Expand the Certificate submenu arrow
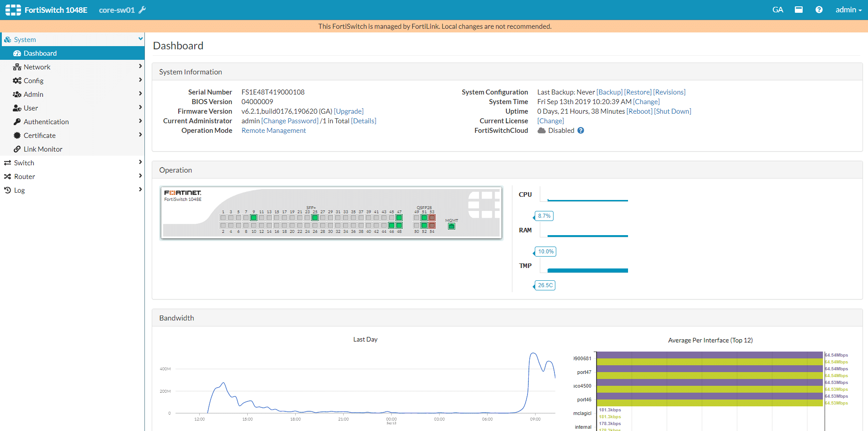The height and width of the screenshot is (431, 868). 140,135
